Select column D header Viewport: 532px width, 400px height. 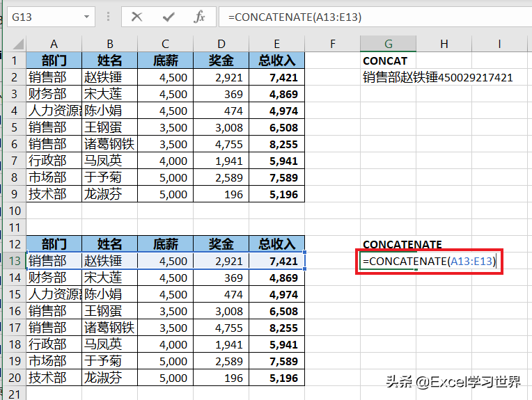click(x=221, y=44)
